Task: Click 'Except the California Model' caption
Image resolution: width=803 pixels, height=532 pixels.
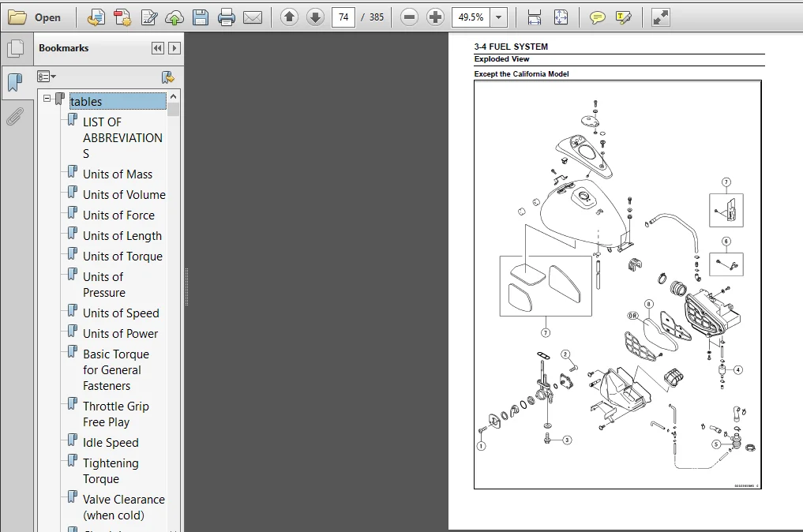Action: pyautogui.click(x=521, y=73)
